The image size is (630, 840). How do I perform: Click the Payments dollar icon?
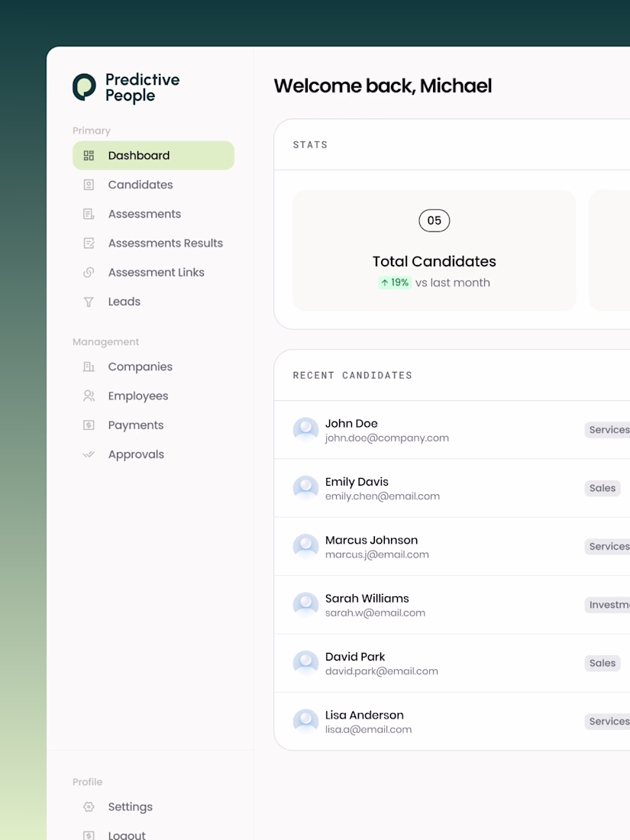pyautogui.click(x=89, y=425)
